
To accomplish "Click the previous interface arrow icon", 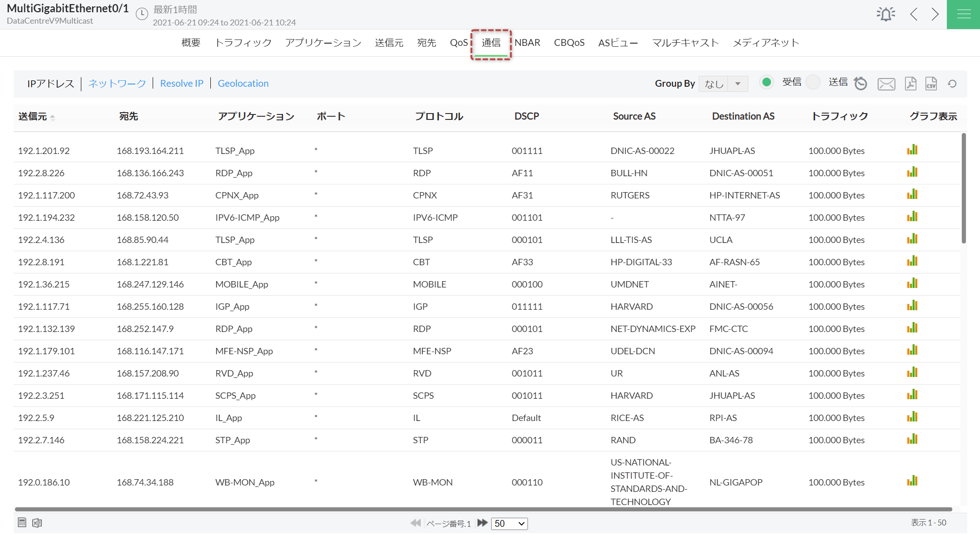I will 914,14.
